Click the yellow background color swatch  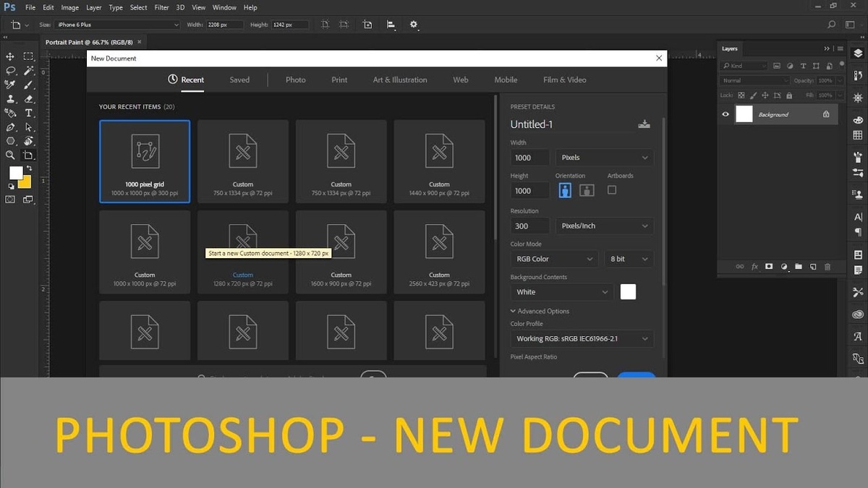tap(26, 183)
